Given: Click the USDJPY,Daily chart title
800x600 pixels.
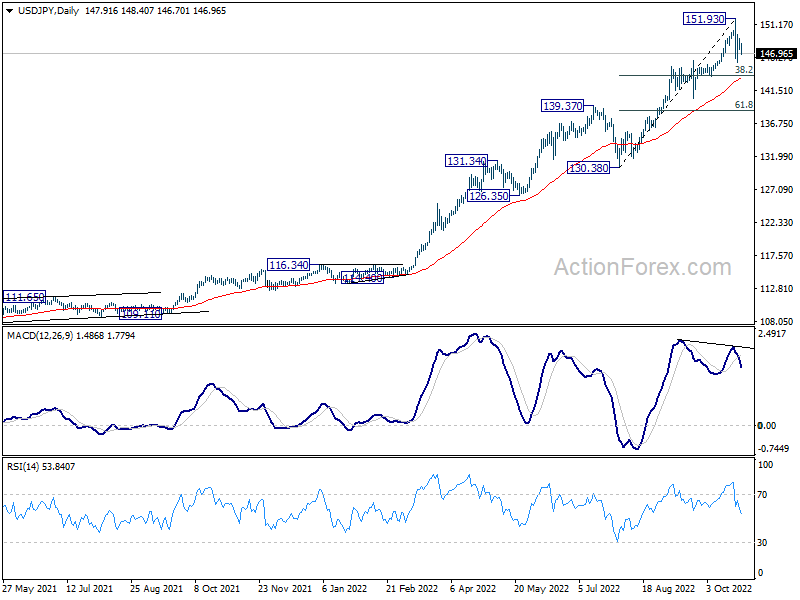Looking at the screenshot, I should [x=48, y=11].
